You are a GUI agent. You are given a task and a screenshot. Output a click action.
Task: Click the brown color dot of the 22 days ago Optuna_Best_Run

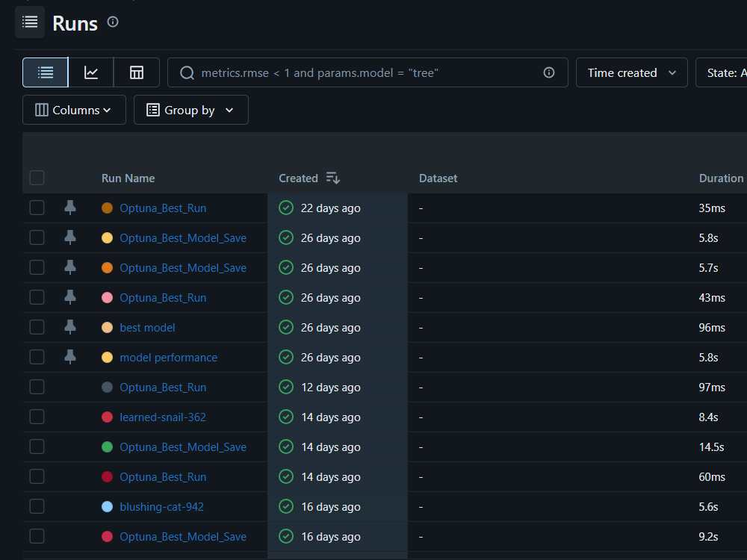tap(107, 208)
